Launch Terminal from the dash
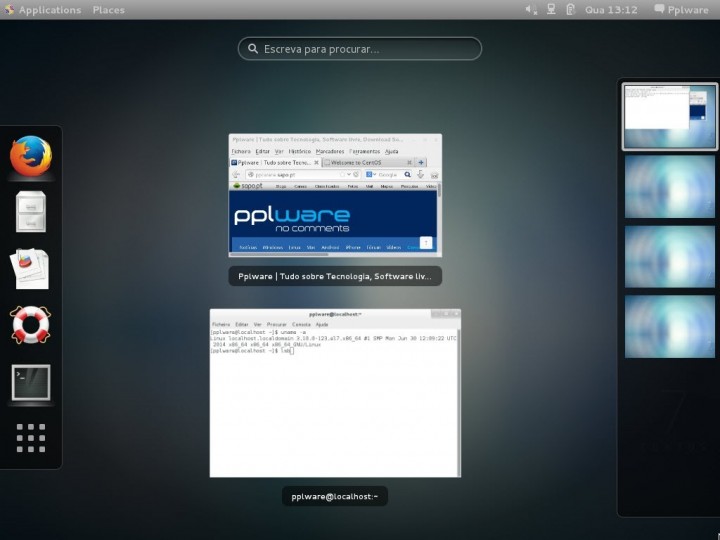The width and height of the screenshot is (720, 540). coord(31,383)
